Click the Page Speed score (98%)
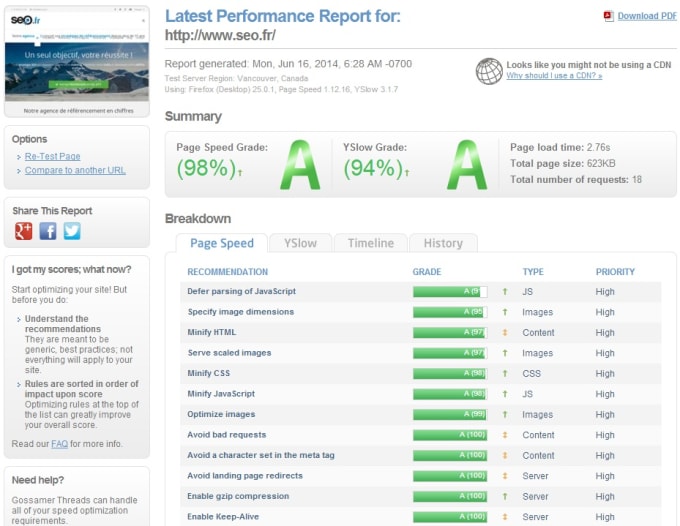The height and width of the screenshot is (526, 680). [x=206, y=168]
